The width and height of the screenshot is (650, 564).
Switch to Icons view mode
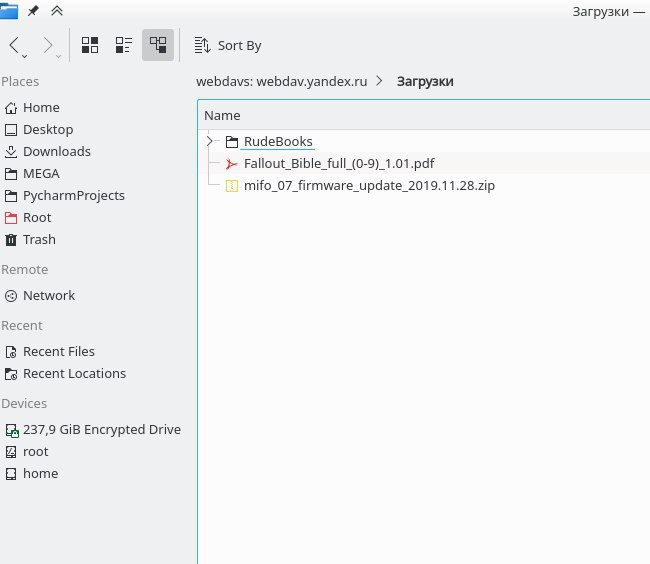click(x=90, y=45)
